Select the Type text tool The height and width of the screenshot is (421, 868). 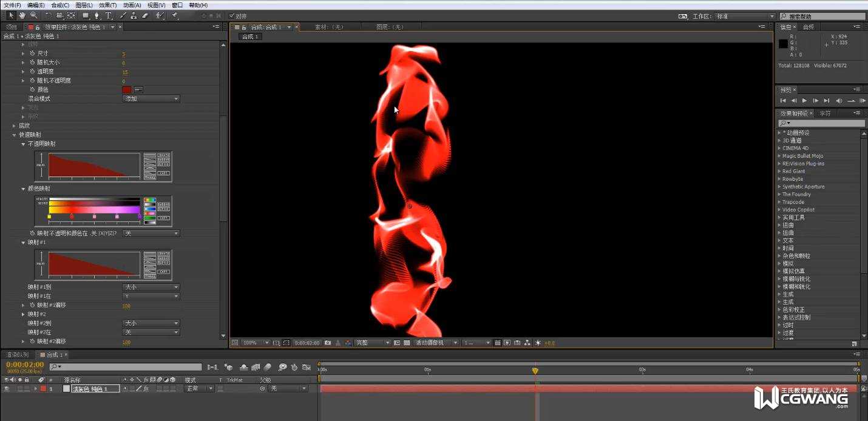pyautogui.click(x=109, y=15)
